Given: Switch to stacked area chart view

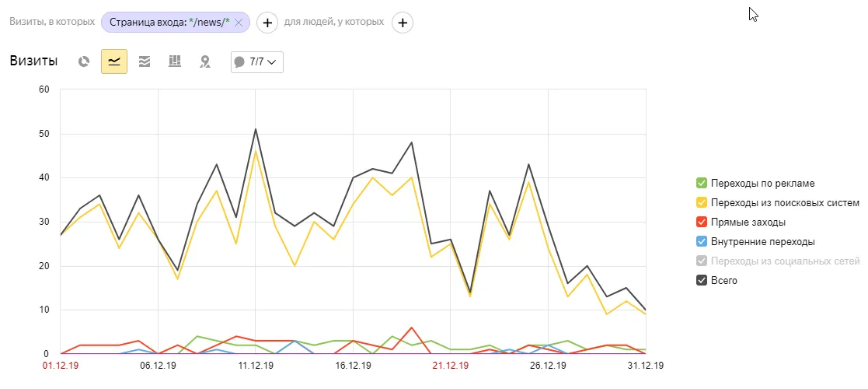Looking at the screenshot, I should pos(145,61).
